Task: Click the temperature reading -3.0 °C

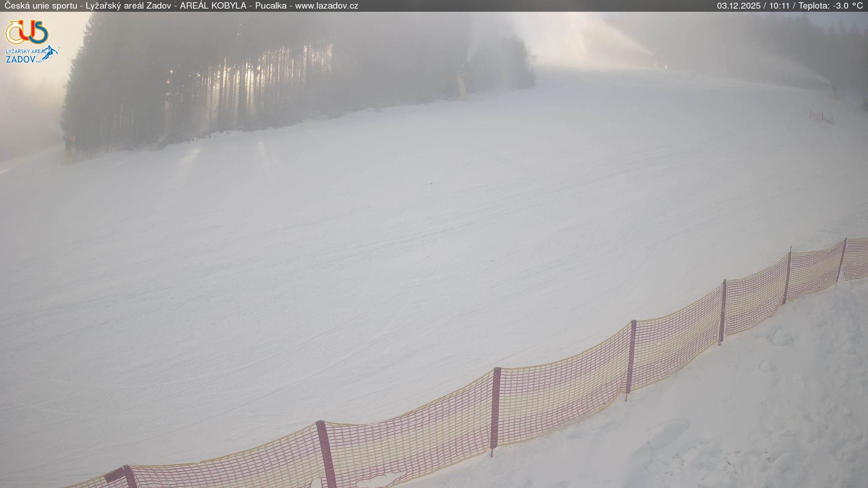Action: pos(848,6)
